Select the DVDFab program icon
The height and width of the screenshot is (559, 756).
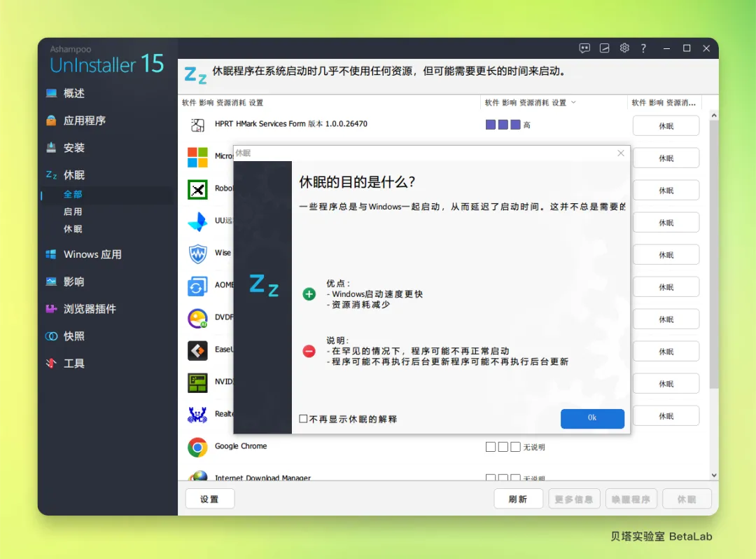coord(197,318)
